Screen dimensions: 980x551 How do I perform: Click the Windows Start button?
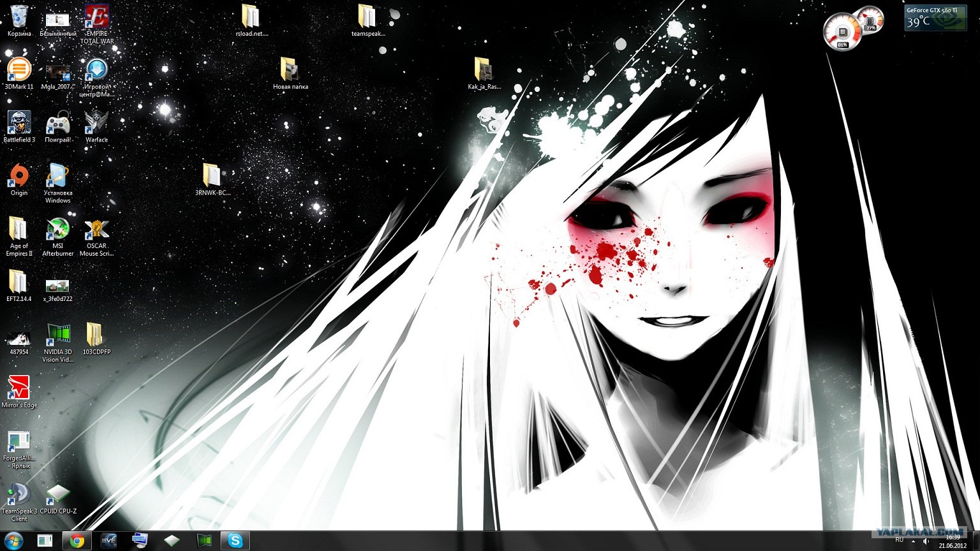click(13, 541)
